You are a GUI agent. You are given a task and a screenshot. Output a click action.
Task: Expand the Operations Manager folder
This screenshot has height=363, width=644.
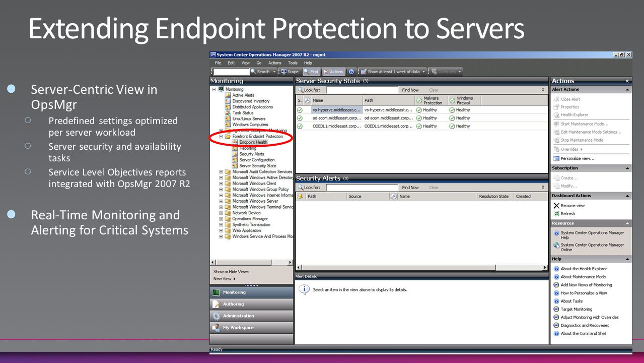(221, 219)
